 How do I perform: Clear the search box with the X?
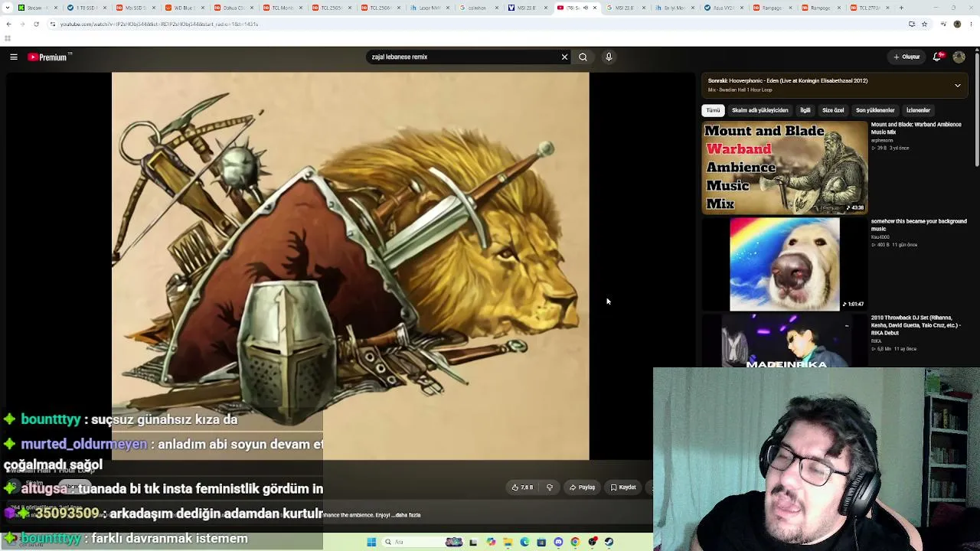pyautogui.click(x=564, y=57)
